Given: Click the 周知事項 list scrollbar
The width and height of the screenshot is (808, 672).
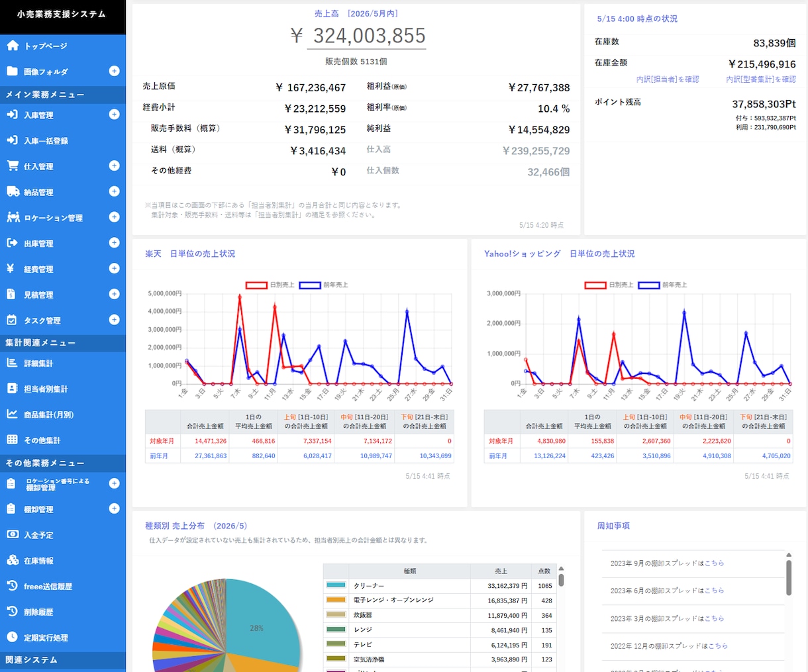Looking at the screenshot, I should 789,577.
